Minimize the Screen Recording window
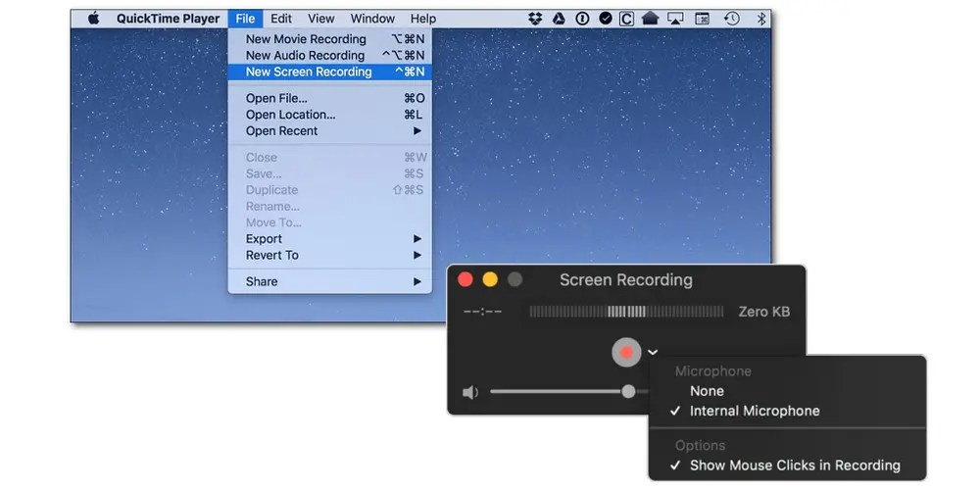 490,279
